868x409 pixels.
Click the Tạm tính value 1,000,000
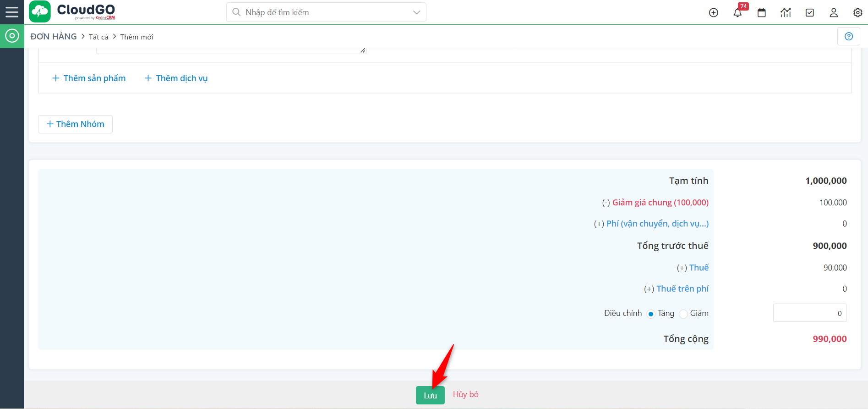click(826, 181)
